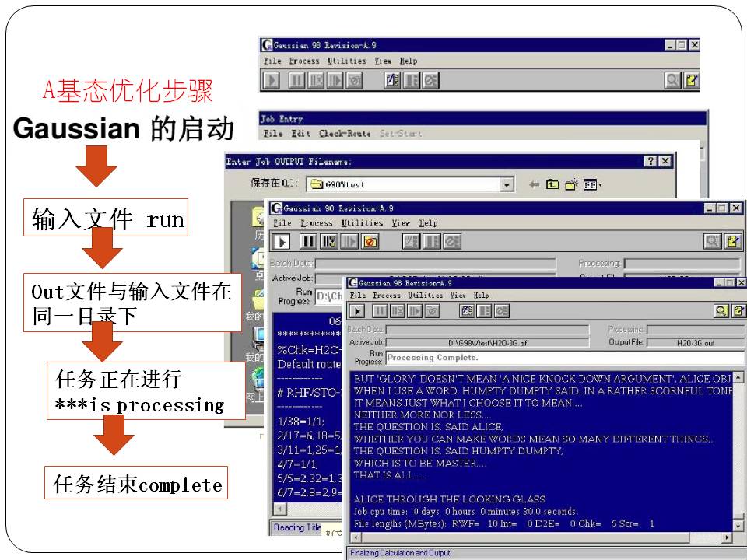Open File menu in running-job Gaussian window
The width and height of the screenshot is (747, 560).
tap(282, 223)
